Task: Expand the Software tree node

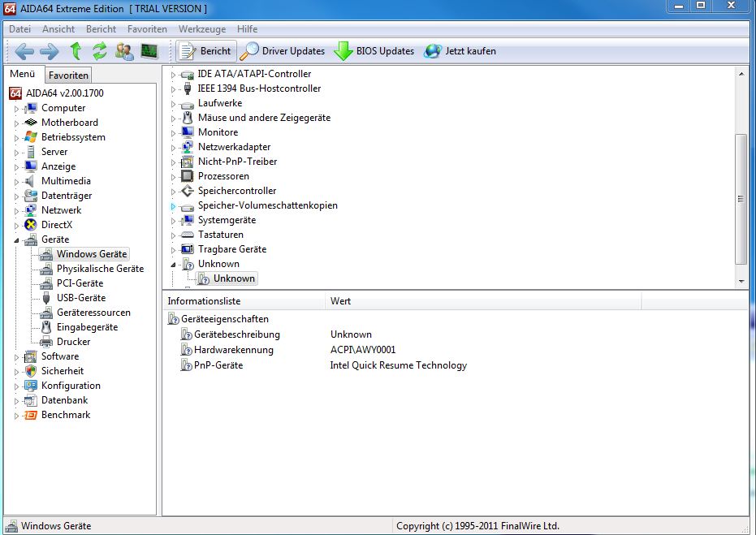Action: click(x=16, y=357)
